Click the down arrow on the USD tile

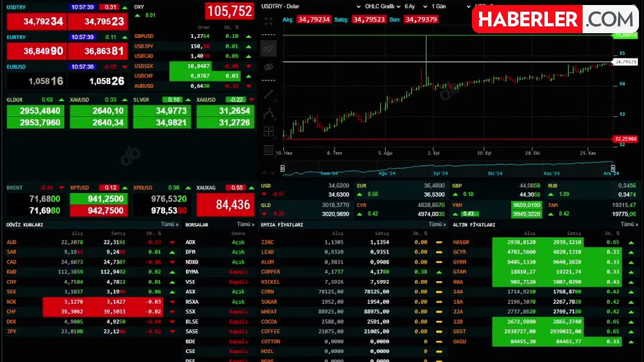click(x=264, y=194)
